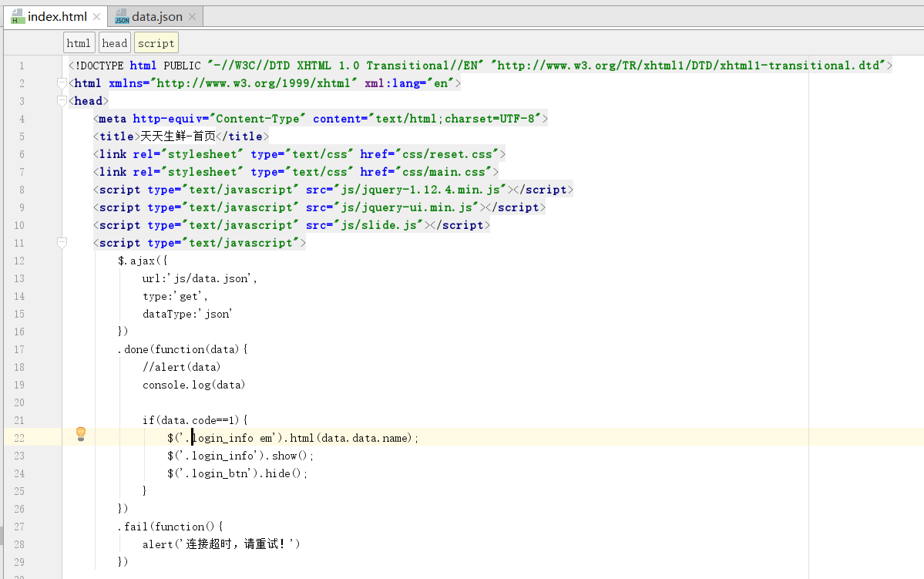
Task: Click the DOCTYPE declaration text
Action: pyautogui.click(x=480, y=66)
